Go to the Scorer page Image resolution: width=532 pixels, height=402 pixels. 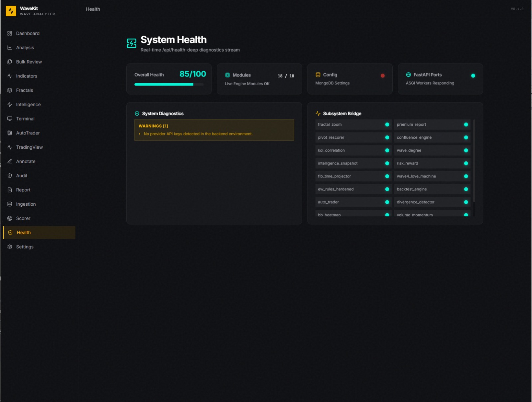pos(39,218)
